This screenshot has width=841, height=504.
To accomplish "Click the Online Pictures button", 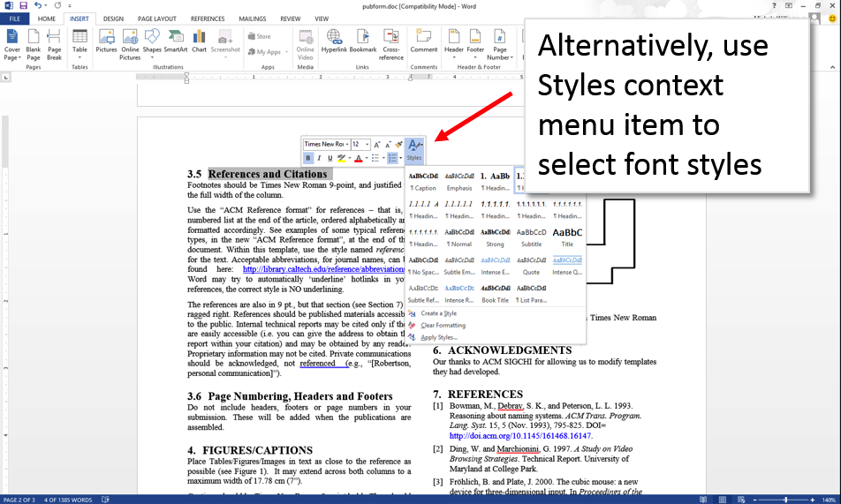I will pos(130,45).
